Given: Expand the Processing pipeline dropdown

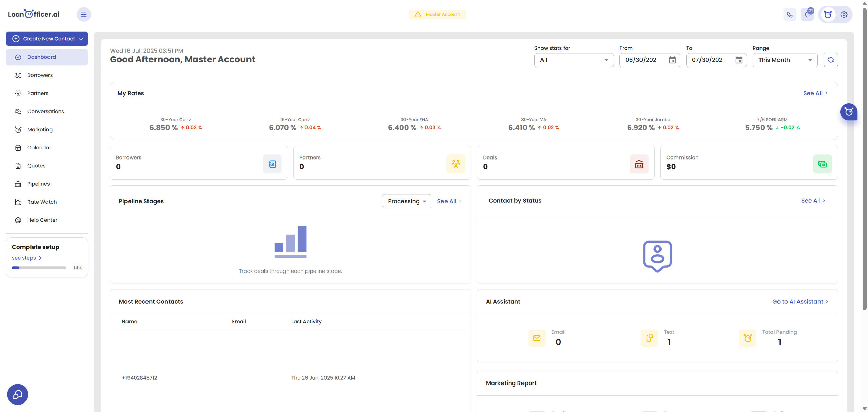Looking at the screenshot, I should [407, 201].
